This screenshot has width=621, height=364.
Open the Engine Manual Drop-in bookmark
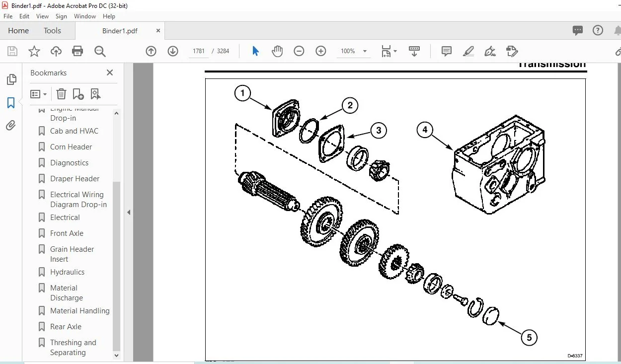tap(74, 114)
